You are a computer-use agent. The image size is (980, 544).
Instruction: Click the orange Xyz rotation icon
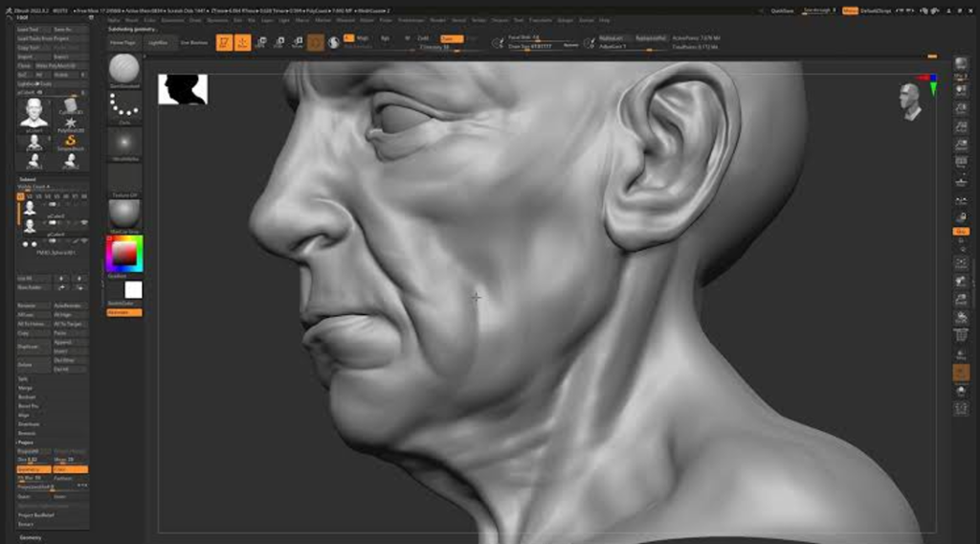[961, 232]
